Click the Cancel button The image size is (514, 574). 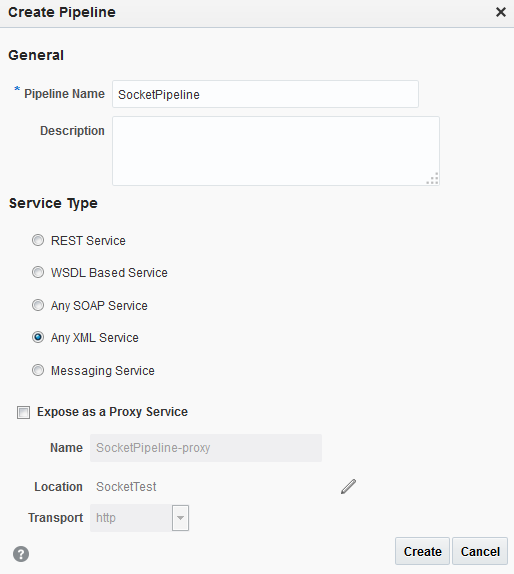tap(480, 551)
